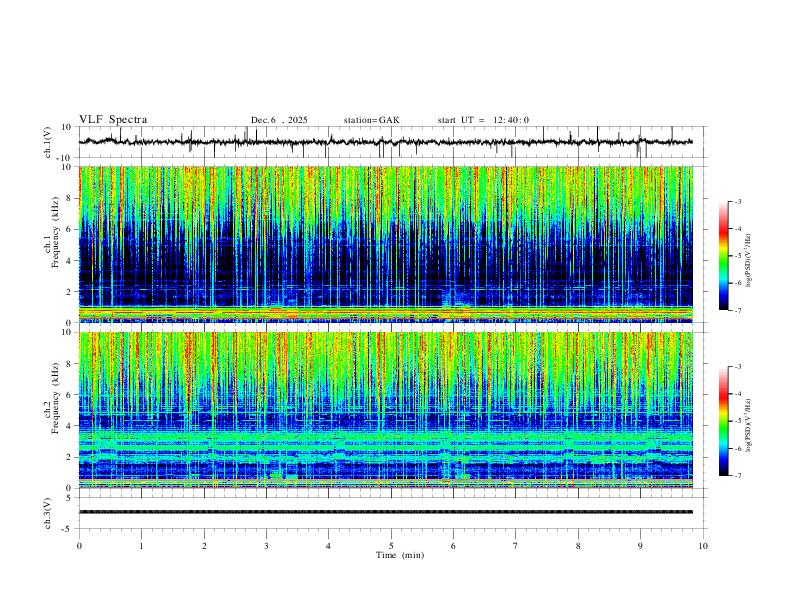The image size is (792, 612).
Task: Click the ch.1 colorbar gradient
Action: click(x=724, y=255)
